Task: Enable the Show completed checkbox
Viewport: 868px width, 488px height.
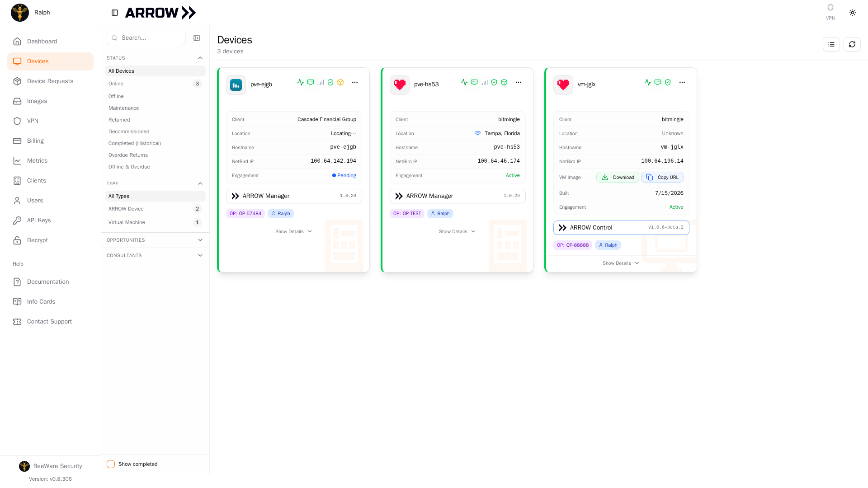Action: click(111, 464)
